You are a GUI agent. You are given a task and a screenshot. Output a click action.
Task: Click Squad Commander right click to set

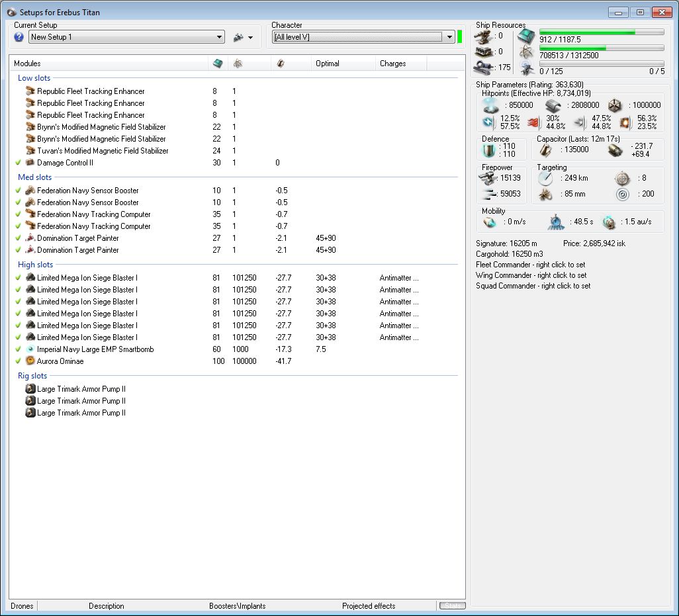533,286
